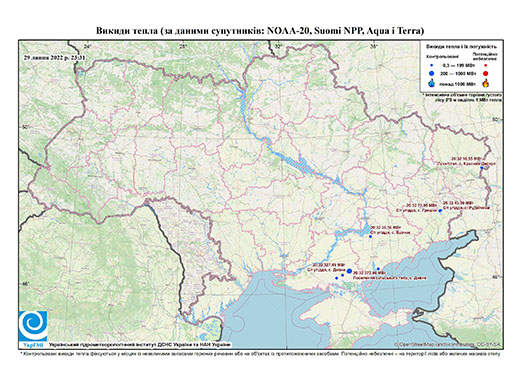The width and height of the screenshot is (520, 368).
Task: Click the date stamp 29 липня 2022
Action: [55, 57]
